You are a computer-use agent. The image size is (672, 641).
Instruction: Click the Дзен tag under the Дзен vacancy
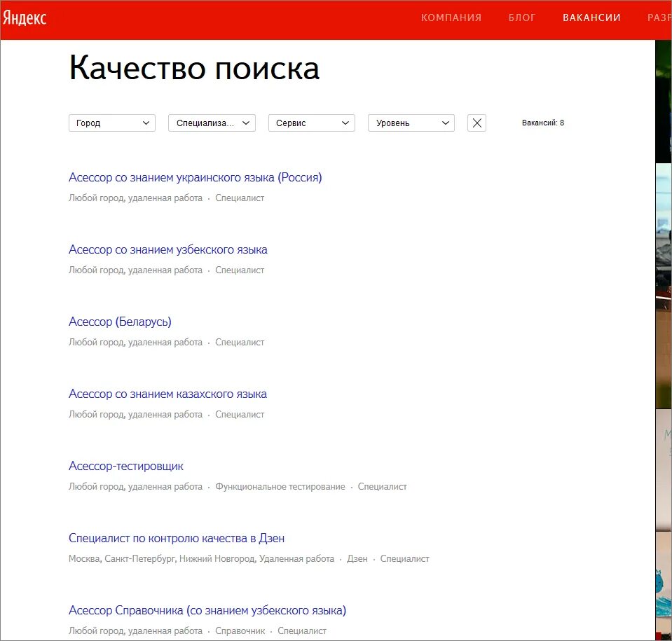(x=357, y=559)
